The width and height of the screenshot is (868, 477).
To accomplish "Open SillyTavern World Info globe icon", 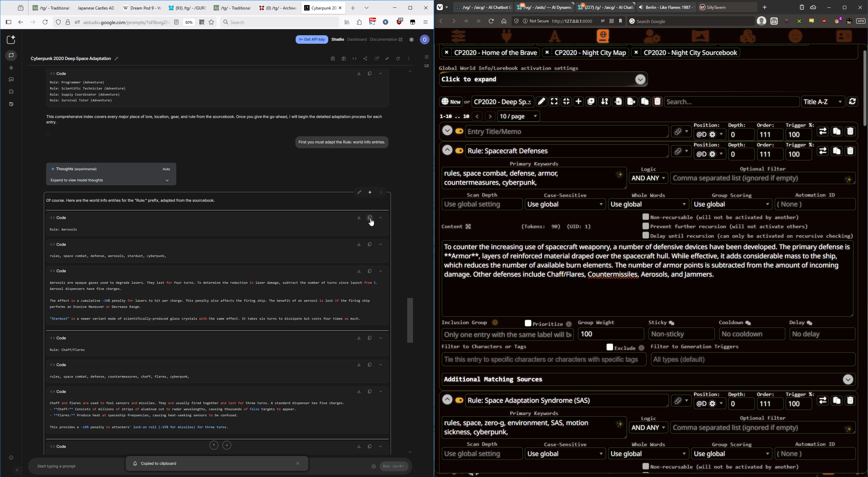I will 603,36.
